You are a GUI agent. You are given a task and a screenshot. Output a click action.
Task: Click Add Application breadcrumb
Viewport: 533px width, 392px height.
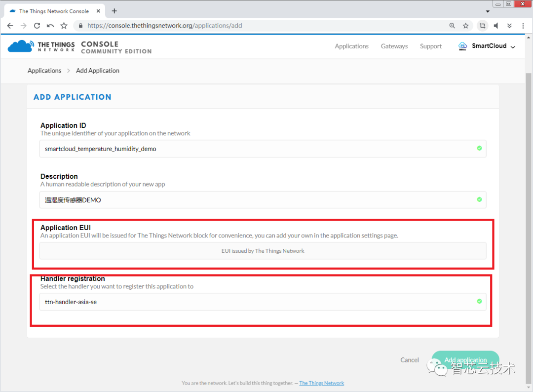[98, 71]
